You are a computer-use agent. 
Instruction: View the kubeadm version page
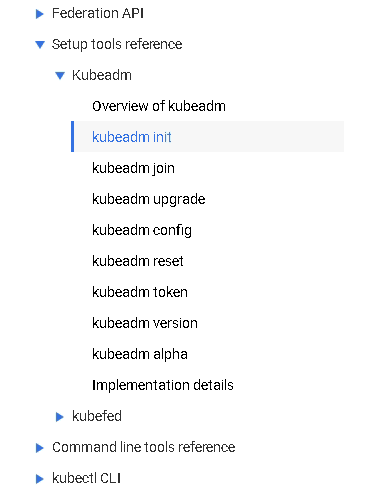click(145, 323)
